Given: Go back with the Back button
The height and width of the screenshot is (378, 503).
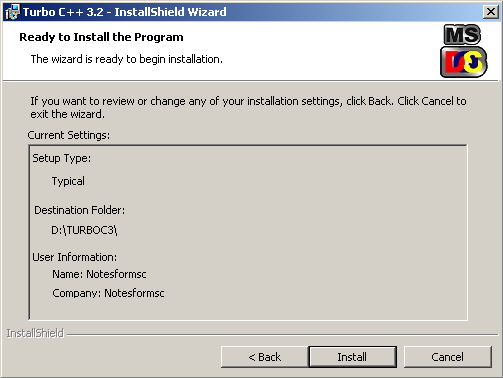Looking at the screenshot, I should click(265, 357).
